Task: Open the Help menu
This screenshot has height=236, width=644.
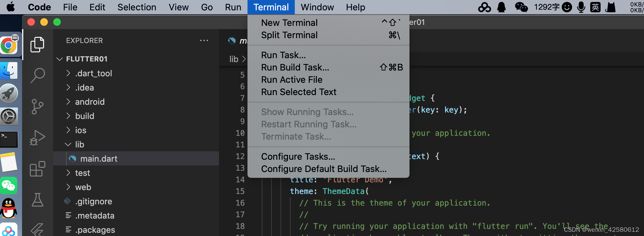Action: click(x=355, y=7)
